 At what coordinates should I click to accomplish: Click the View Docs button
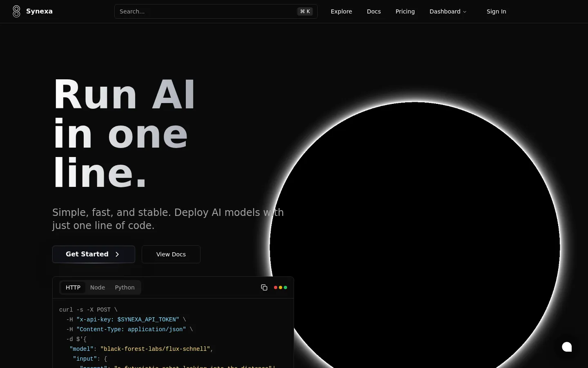pyautogui.click(x=171, y=254)
